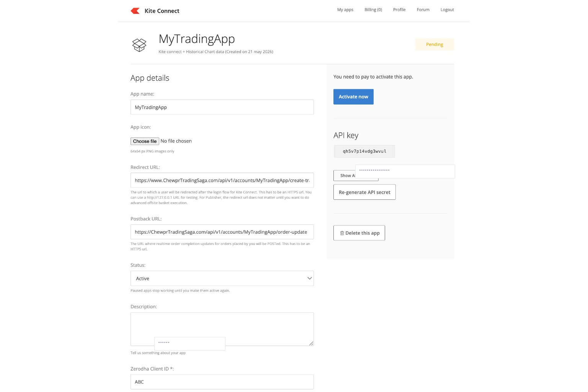
Task: Click 'You need to pay to activate' text
Action: (373, 77)
